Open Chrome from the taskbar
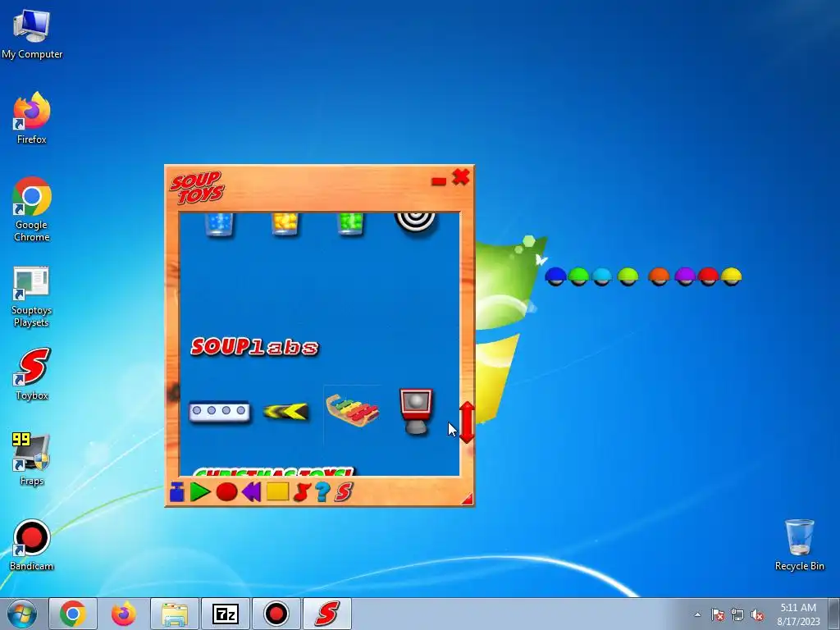Image resolution: width=840 pixels, height=630 pixels. [x=73, y=614]
